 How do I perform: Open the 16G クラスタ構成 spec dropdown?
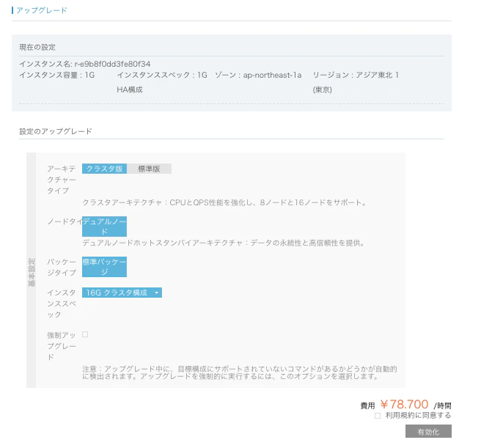122,293
